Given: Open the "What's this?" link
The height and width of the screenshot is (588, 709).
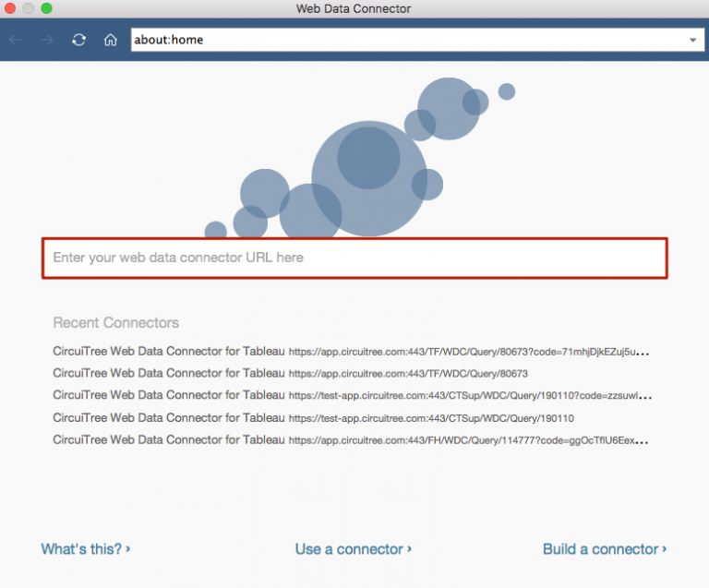Looking at the screenshot, I should coord(85,549).
